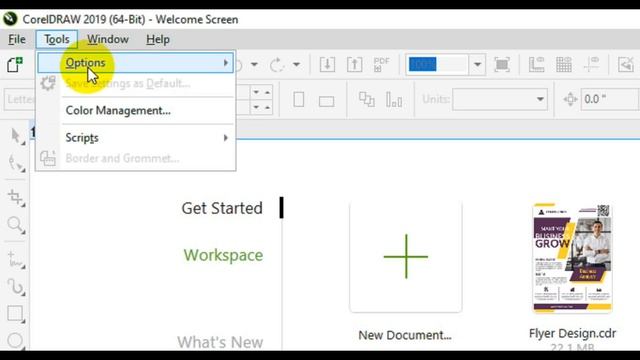The width and height of the screenshot is (640, 360).
Task: Click the CorelDRAW application logo icon
Action: click(x=10, y=19)
